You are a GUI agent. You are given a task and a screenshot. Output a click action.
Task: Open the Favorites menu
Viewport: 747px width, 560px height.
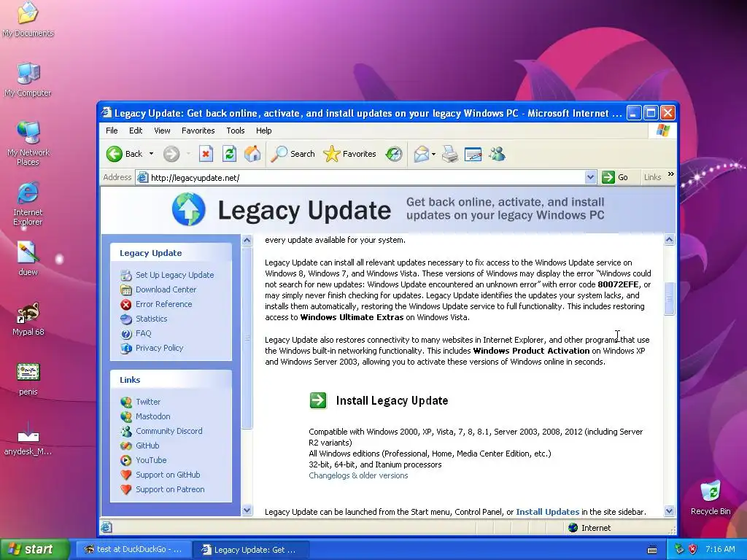point(198,131)
